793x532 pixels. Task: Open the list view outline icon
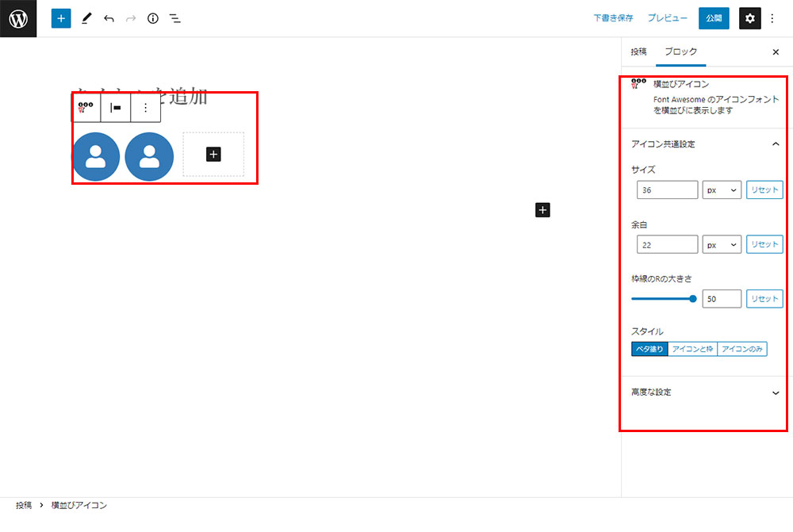[x=175, y=18]
